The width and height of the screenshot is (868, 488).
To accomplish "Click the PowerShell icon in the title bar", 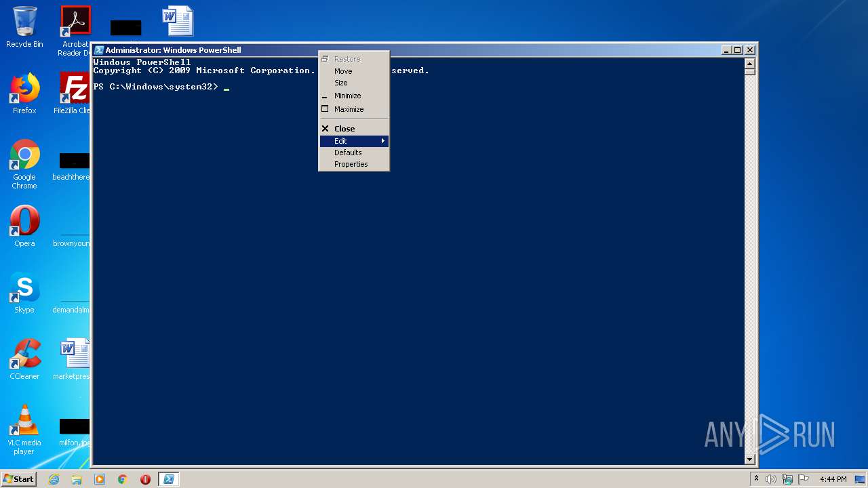I will [99, 50].
